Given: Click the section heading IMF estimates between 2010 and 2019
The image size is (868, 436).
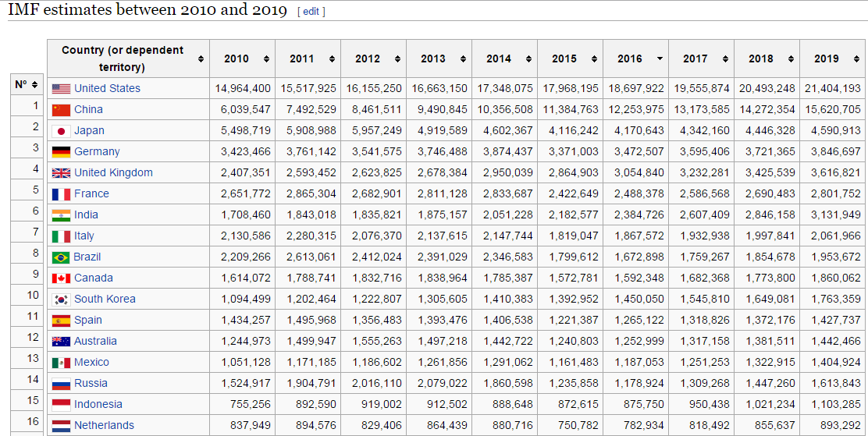Looking at the screenshot, I should click(148, 10).
